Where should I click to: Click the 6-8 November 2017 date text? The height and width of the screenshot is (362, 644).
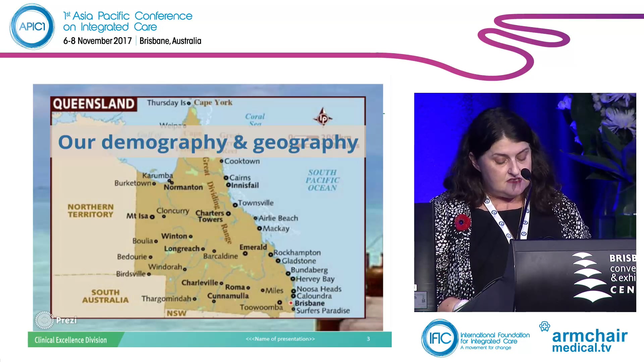(x=97, y=41)
